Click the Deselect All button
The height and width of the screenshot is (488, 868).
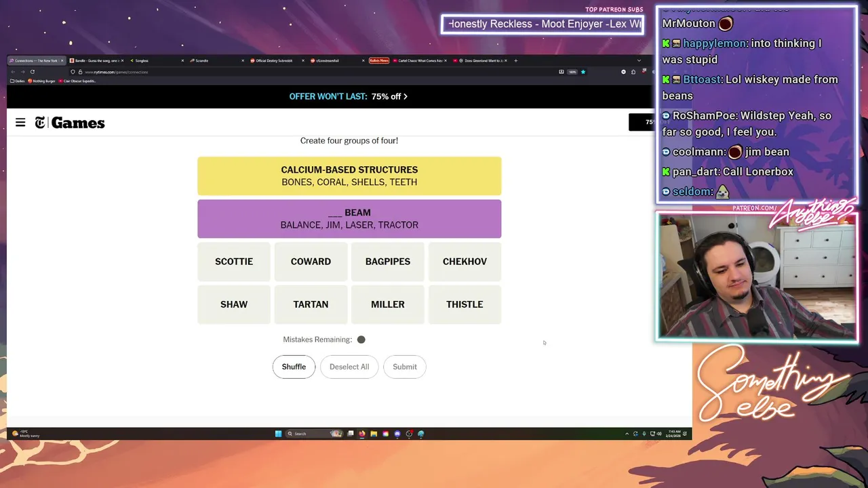point(349,367)
